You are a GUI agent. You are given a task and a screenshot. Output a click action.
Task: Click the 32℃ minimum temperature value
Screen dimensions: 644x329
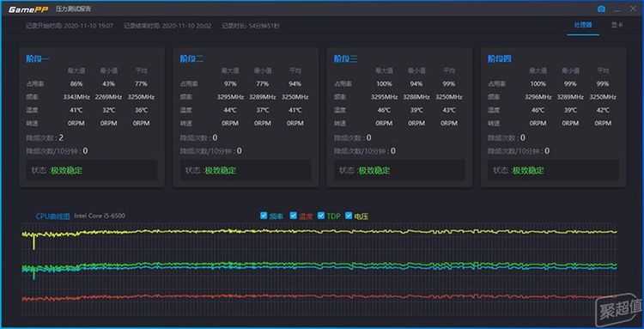click(108, 110)
